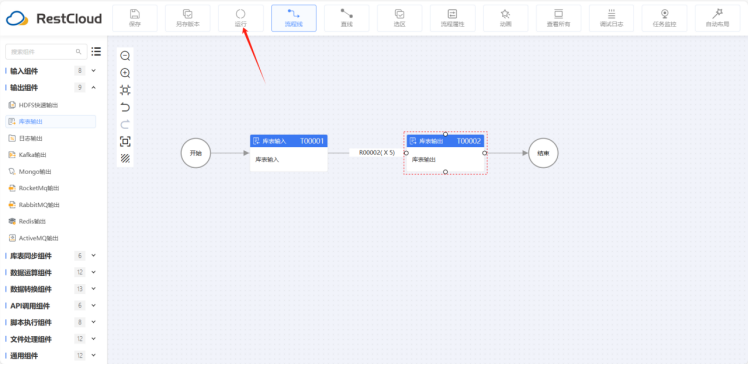Click the 库表输入 icon in node T00001
Viewport: 748px width, 365px height.
tap(257, 141)
